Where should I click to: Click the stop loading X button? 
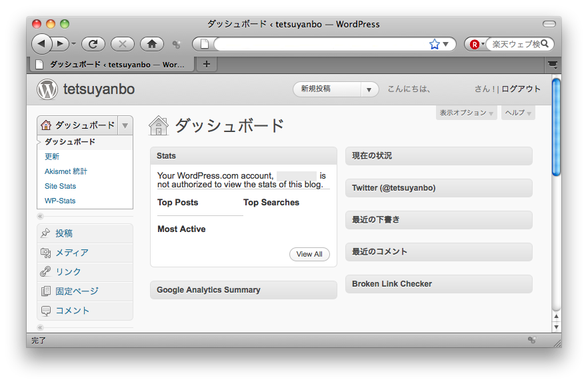(x=122, y=44)
